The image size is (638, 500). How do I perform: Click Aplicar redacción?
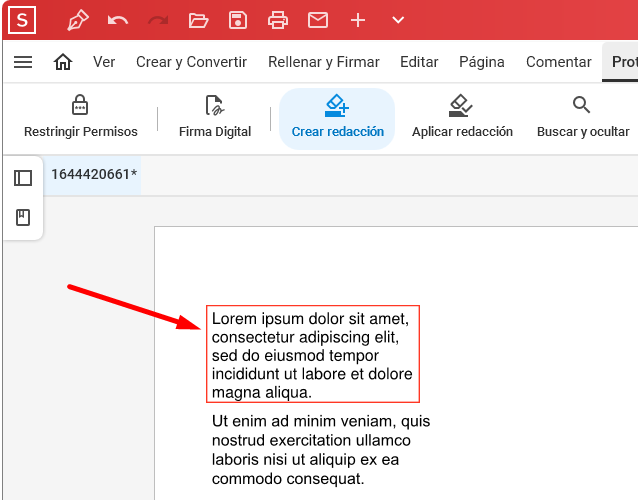point(462,117)
